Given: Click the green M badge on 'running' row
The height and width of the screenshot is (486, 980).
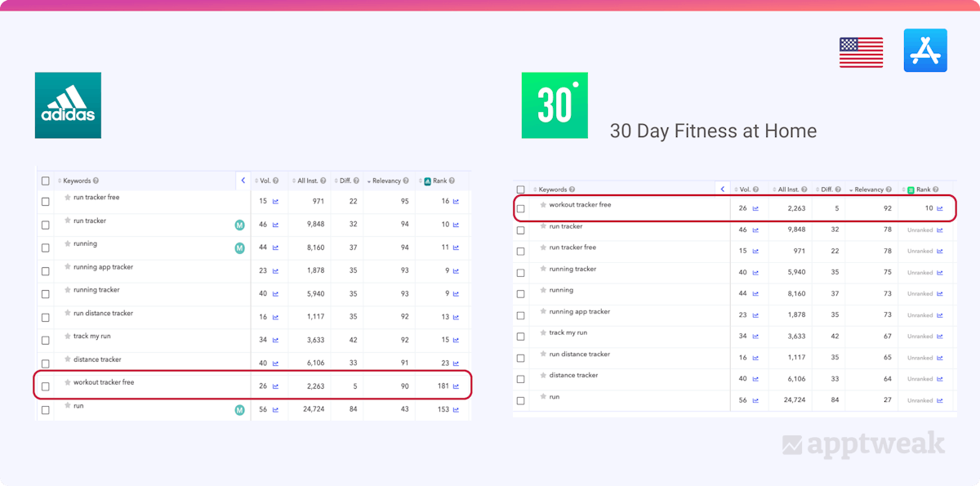Looking at the screenshot, I should (x=239, y=248).
